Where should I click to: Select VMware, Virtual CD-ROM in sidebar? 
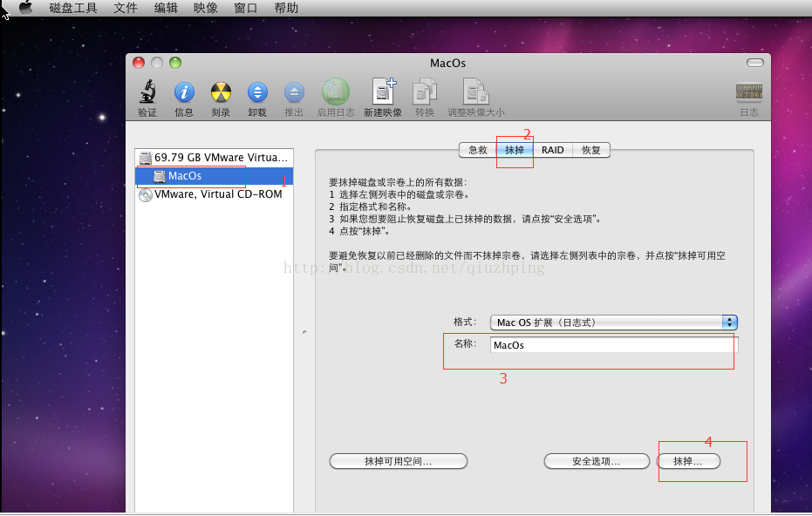click(x=214, y=194)
